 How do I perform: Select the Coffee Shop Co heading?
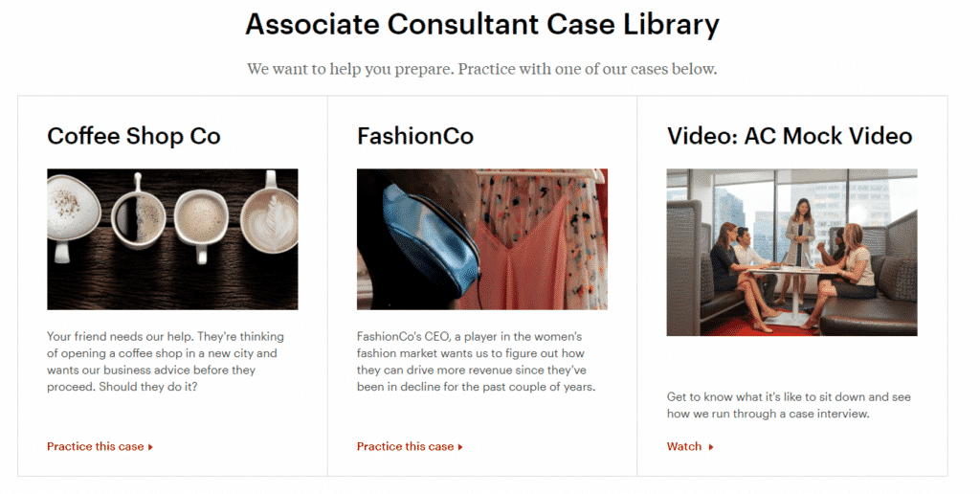click(134, 136)
